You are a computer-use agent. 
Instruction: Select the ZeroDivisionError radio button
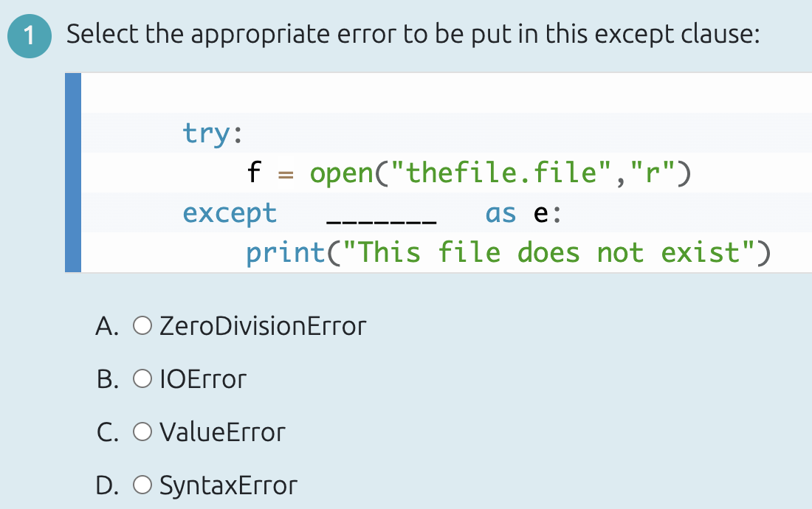pos(142,325)
